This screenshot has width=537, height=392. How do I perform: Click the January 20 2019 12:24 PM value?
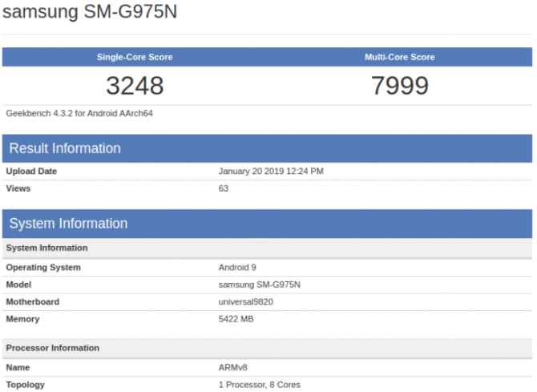pyautogui.click(x=271, y=172)
